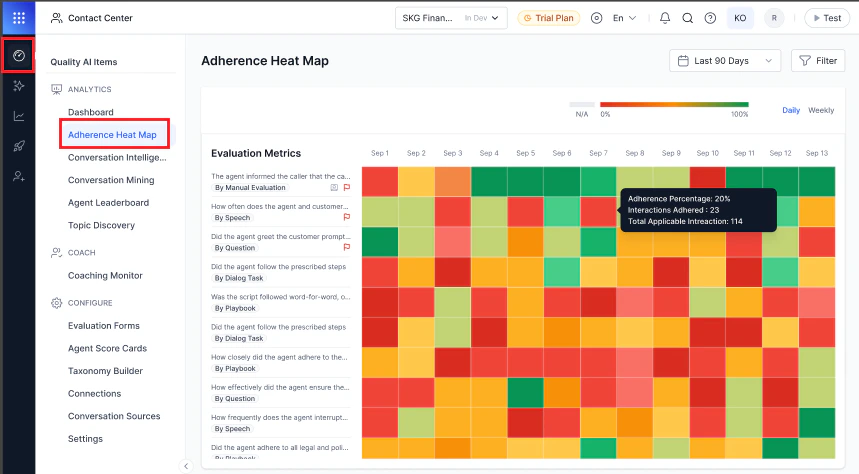Open Taxonomy Builder

[105, 371]
